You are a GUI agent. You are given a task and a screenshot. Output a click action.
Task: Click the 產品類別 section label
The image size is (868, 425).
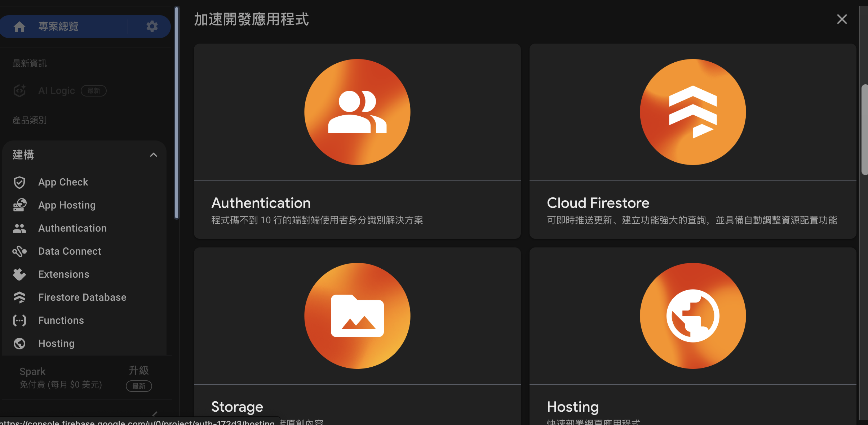30,120
